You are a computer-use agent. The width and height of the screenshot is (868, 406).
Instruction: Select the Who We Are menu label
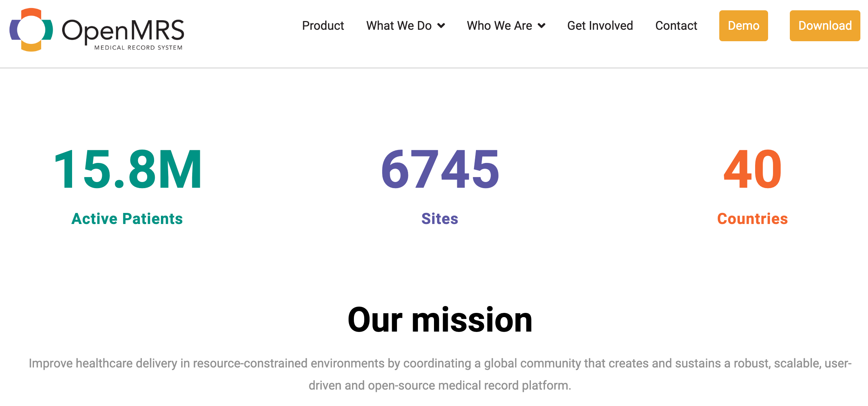pyautogui.click(x=499, y=26)
